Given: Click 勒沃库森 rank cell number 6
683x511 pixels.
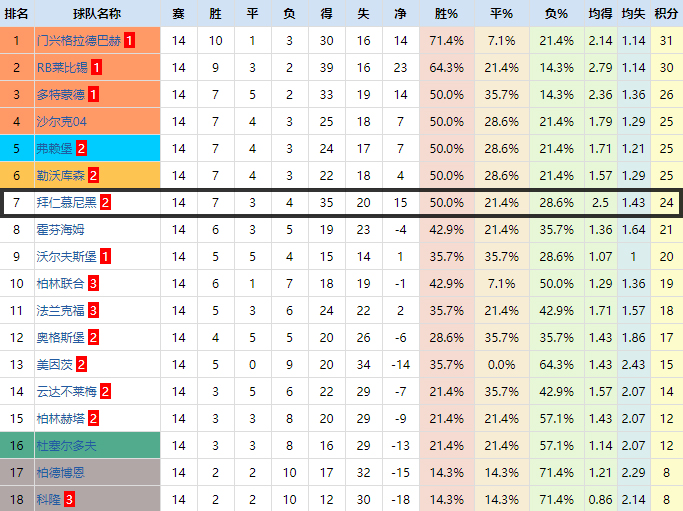Looking at the screenshot, I should click(17, 176).
